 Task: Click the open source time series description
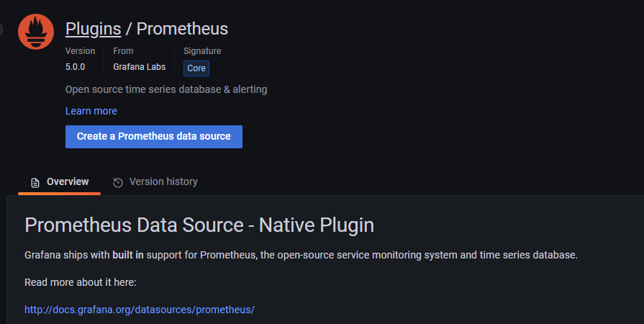coord(166,89)
